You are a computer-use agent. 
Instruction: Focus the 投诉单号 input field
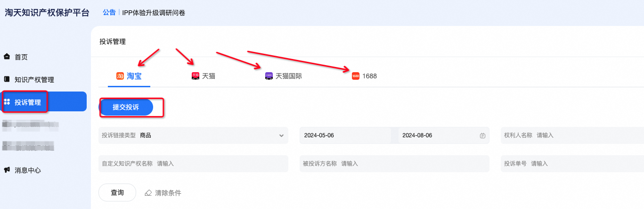click(x=572, y=164)
